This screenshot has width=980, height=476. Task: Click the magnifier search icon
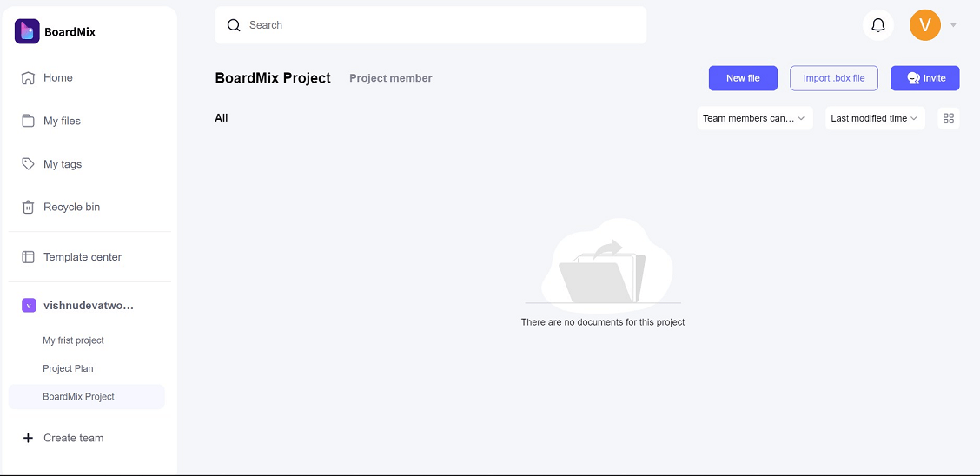coord(234,25)
